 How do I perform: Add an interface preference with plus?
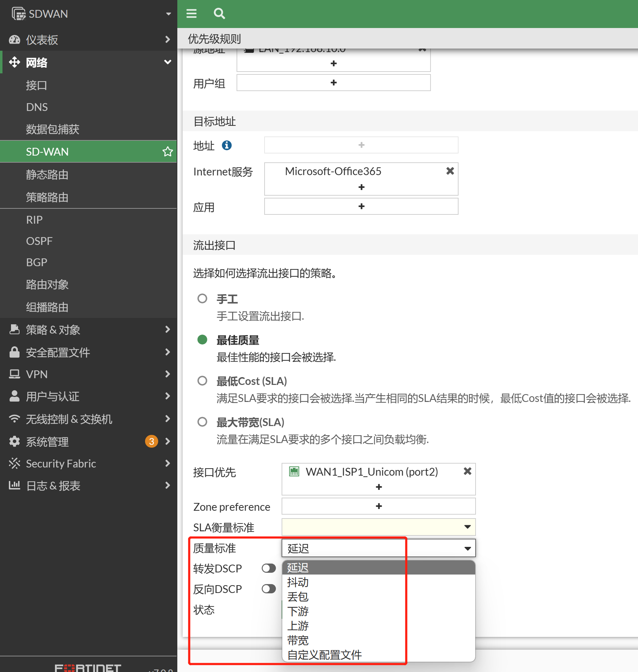coord(379,487)
